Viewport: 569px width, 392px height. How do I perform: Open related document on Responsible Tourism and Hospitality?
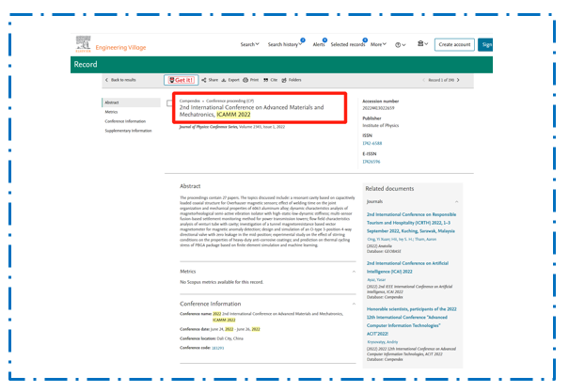point(411,223)
